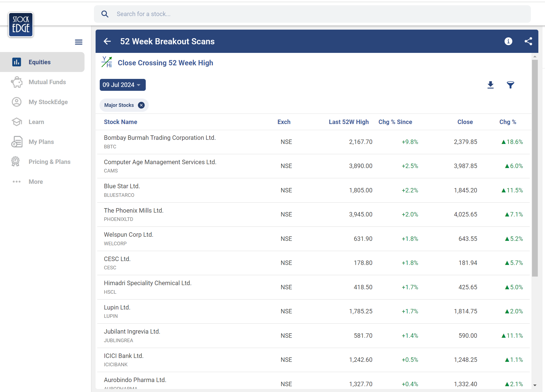
Task: Open My StockEdge section
Action: (x=48, y=102)
